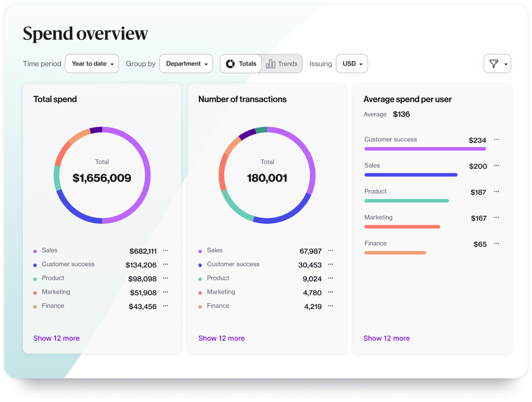The image size is (532, 402).
Task: Open the Department group by dropdown
Action: [186, 64]
